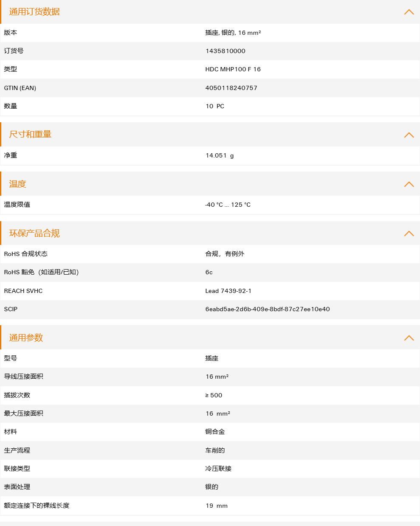This screenshot has width=420, height=526.
Task: Click RoHS exemption value 6c
Action: click(209, 272)
